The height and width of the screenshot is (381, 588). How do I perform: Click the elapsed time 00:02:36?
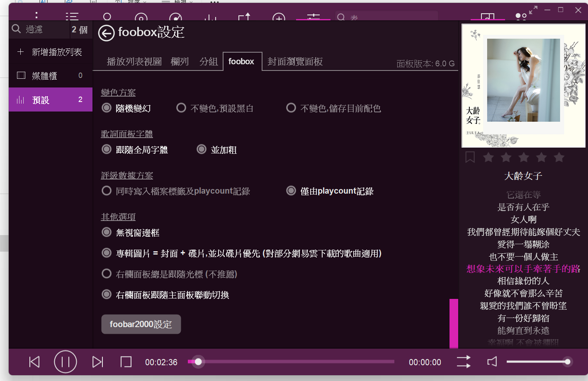[161, 362]
